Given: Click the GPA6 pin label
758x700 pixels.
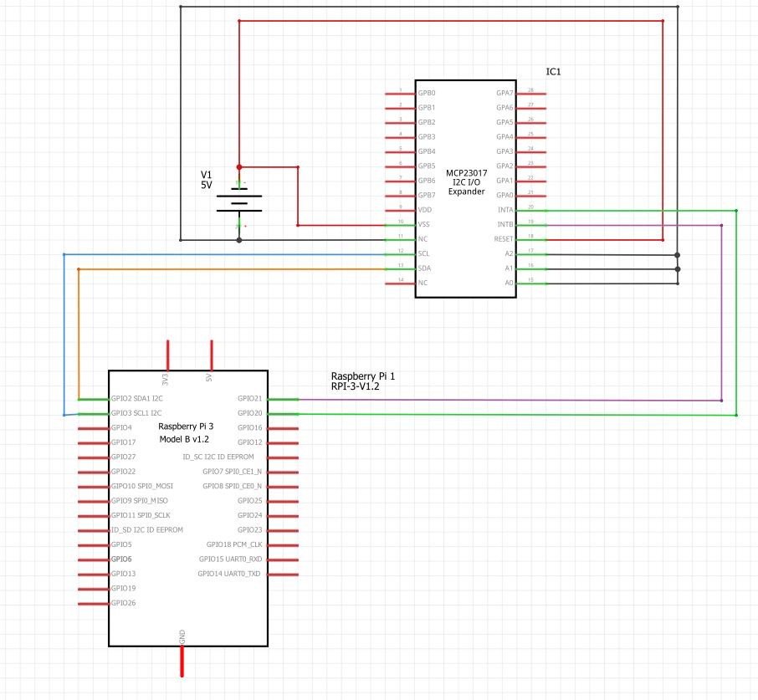Looking at the screenshot, I should tap(504, 108).
